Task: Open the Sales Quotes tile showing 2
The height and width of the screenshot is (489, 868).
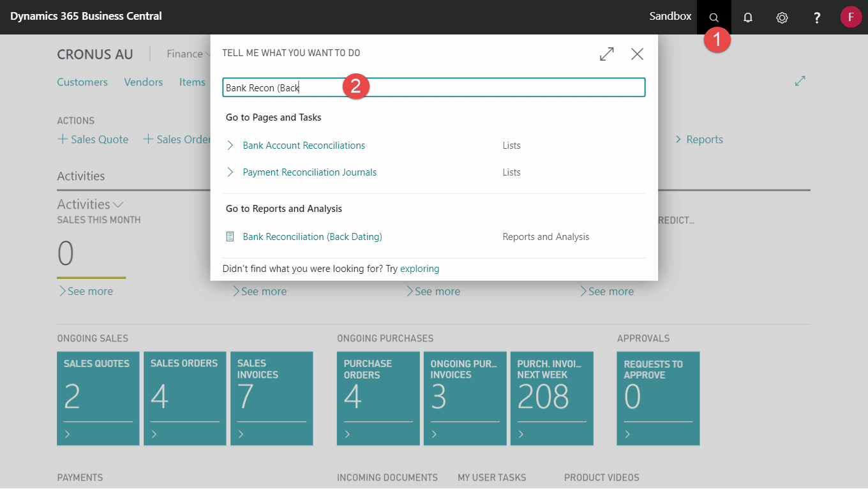Action: click(x=98, y=398)
